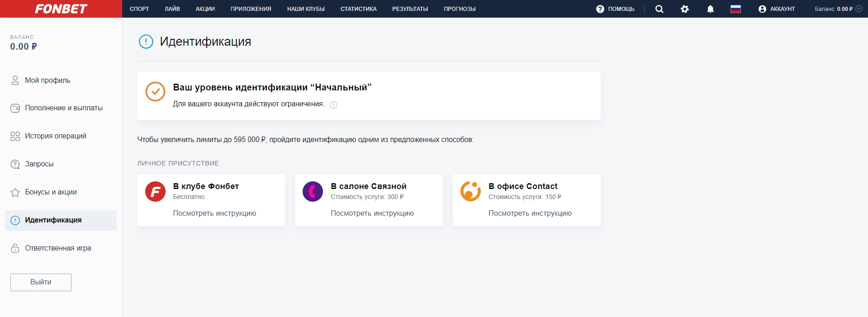The height and width of the screenshot is (317, 868).
Task: Open the СТАТИСТИКА menu item
Action: [x=358, y=9]
